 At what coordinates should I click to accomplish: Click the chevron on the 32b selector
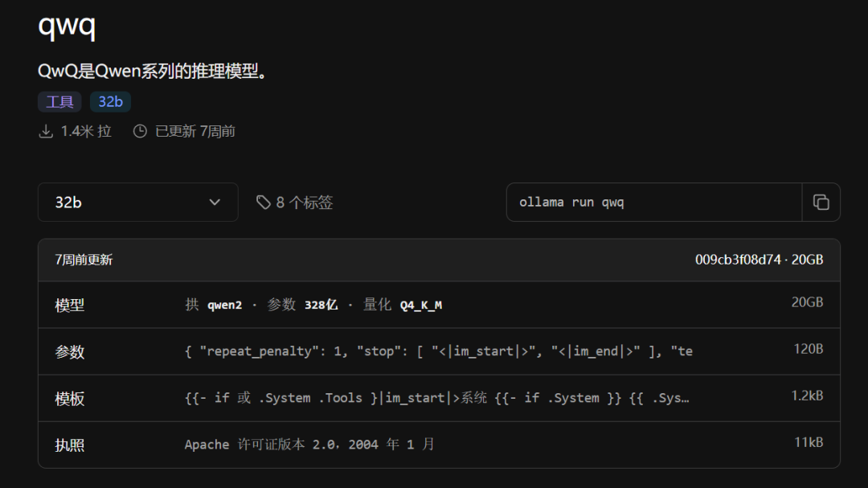coord(215,202)
